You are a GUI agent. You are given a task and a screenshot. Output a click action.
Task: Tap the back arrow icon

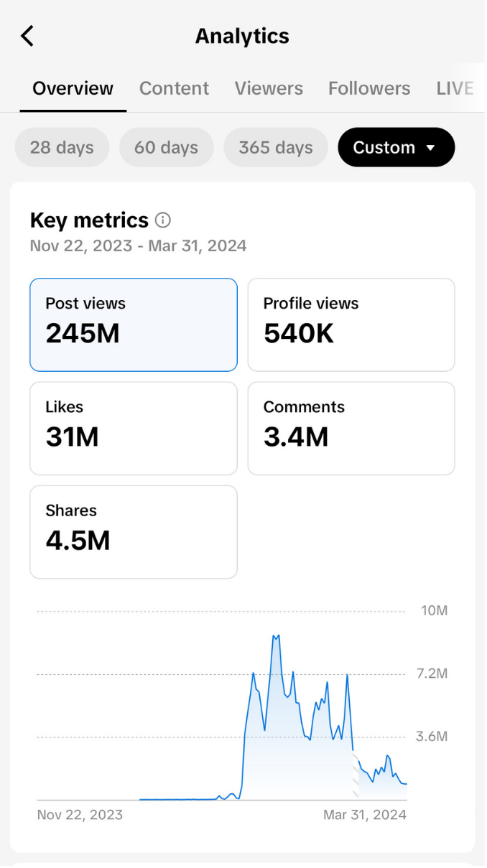click(27, 36)
